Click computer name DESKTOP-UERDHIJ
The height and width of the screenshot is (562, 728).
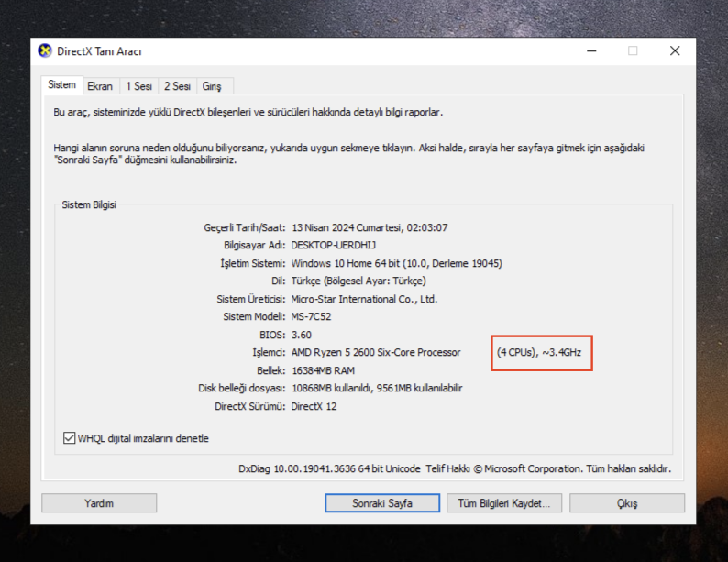pyautogui.click(x=334, y=245)
